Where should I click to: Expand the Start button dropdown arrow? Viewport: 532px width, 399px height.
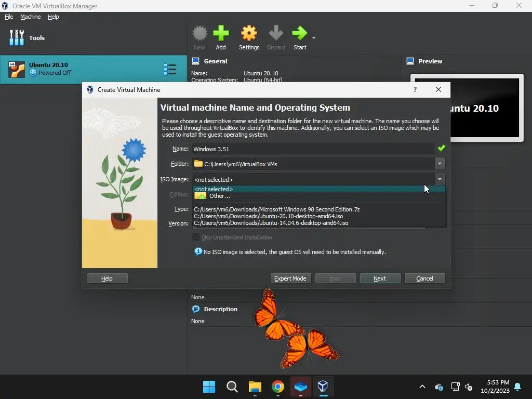(313, 37)
